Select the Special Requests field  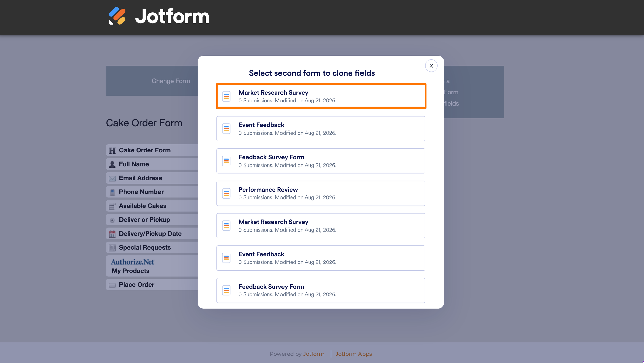tap(152, 247)
